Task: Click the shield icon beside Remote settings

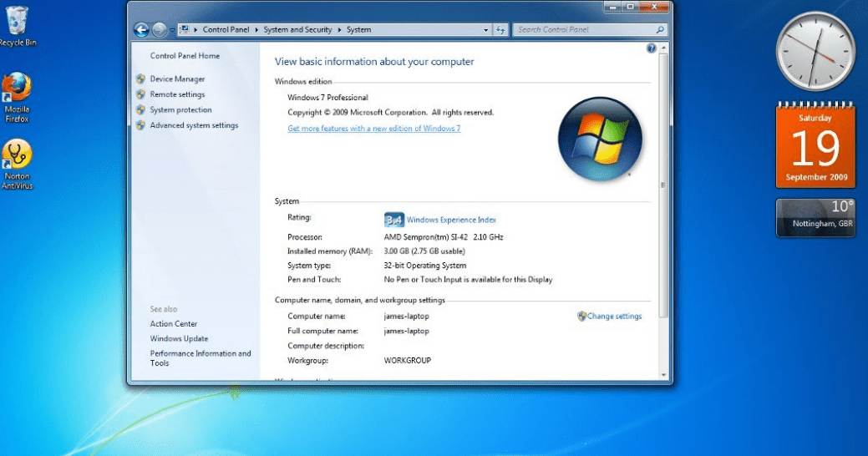Action: coord(140,94)
